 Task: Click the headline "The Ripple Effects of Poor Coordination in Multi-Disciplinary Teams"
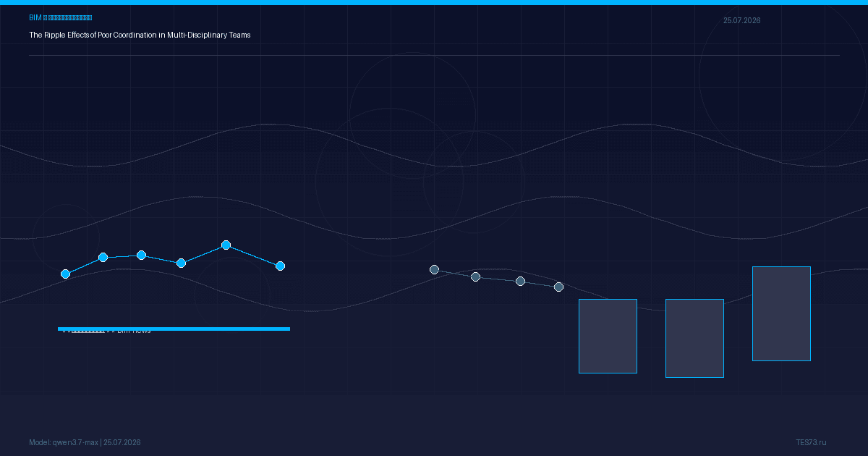140,35
